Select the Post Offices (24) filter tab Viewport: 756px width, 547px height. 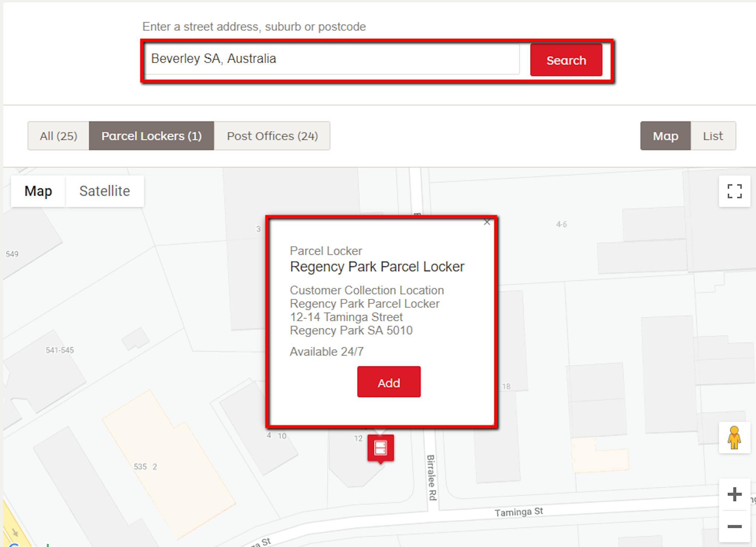point(272,136)
